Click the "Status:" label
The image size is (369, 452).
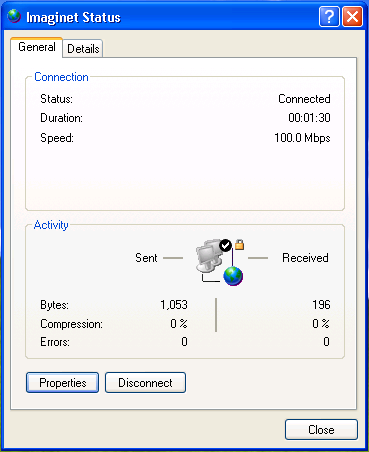[56, 99]
